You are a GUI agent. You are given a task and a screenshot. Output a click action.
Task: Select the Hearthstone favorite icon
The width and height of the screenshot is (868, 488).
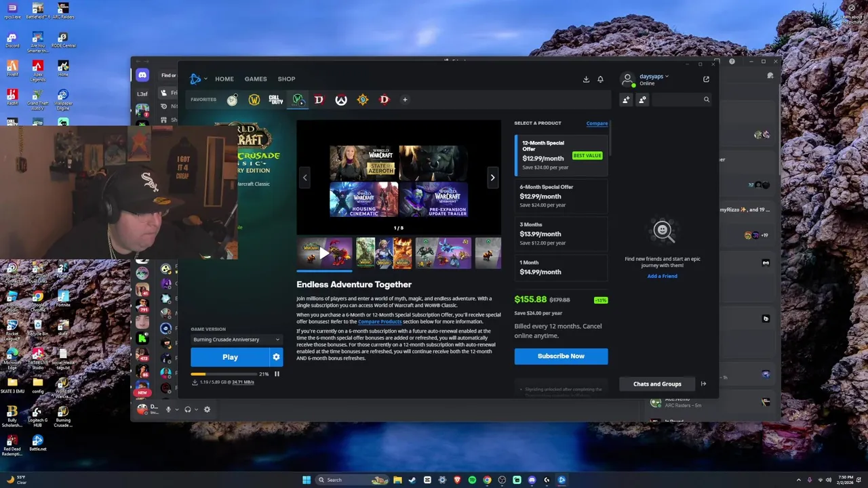(x=363, y=100)
